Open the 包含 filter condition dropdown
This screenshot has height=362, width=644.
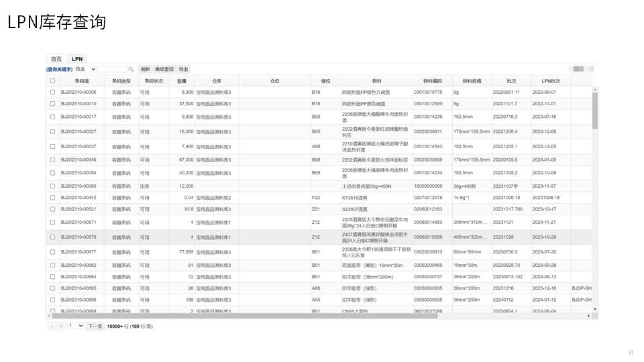(86, 69)
